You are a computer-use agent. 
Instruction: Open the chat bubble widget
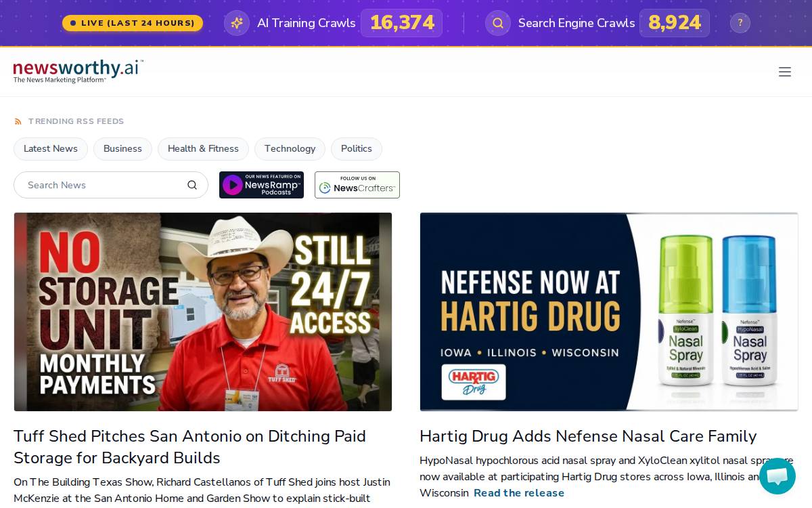click(x=777, y=476)
